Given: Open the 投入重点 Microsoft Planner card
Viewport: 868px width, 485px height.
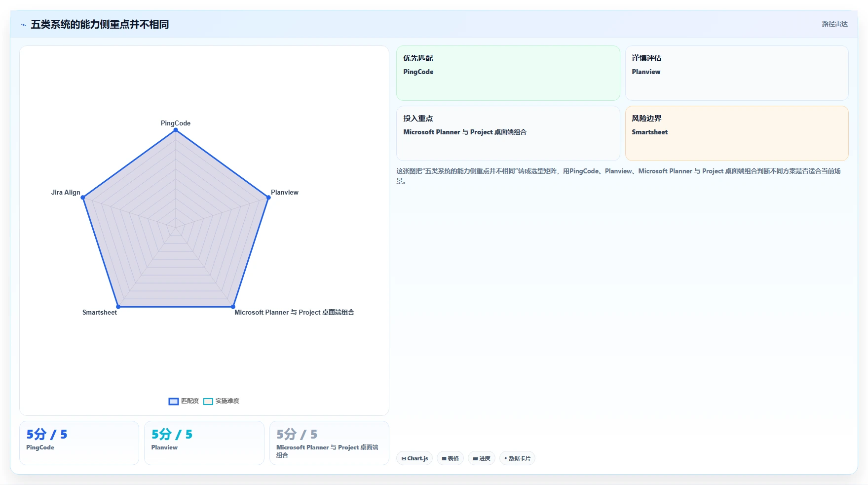Looking at the screenshot, I should pyautogui.click(x=508, y=133).
